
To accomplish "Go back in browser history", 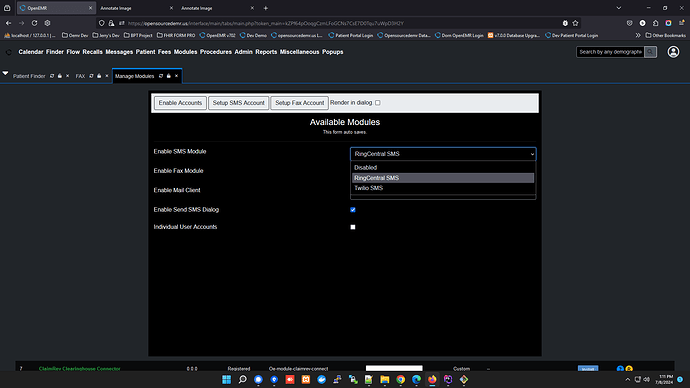I will click(8, 23).
